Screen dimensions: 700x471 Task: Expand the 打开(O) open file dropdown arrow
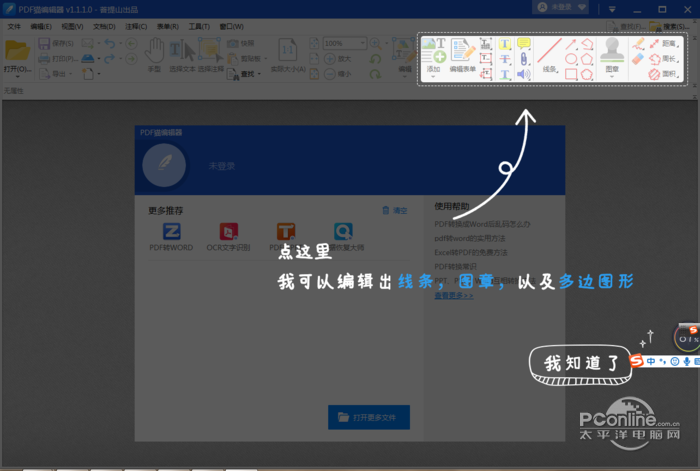tap(18, 77)
